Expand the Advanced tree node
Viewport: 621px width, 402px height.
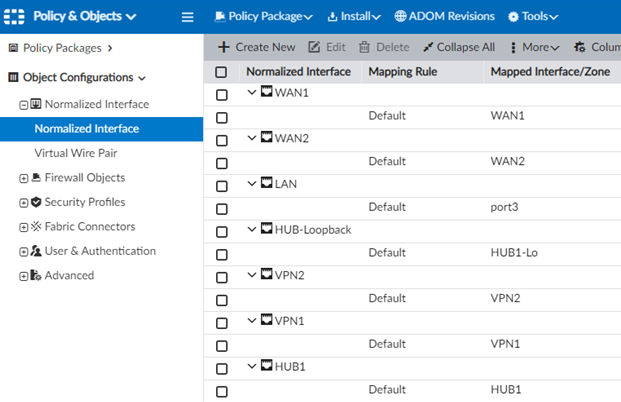pyautogui.click(x=23, y=276)
